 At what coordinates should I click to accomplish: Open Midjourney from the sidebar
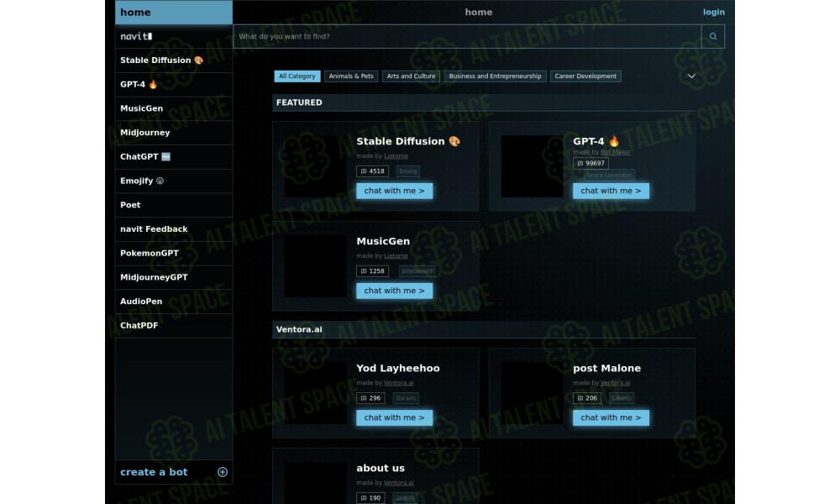[x=174, y=133]
